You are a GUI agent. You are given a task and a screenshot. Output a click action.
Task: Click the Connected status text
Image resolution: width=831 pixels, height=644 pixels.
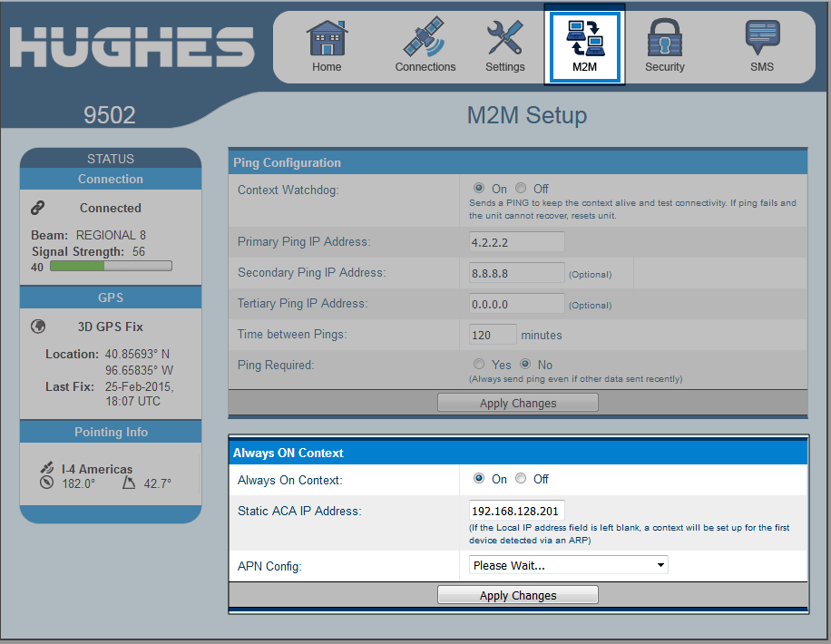[x=111, y=208]
